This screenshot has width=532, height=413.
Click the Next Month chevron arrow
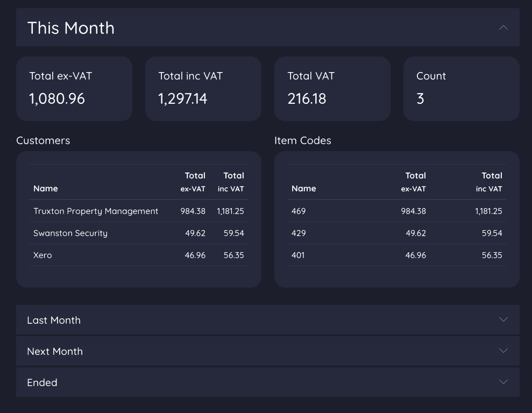(503, 351)
